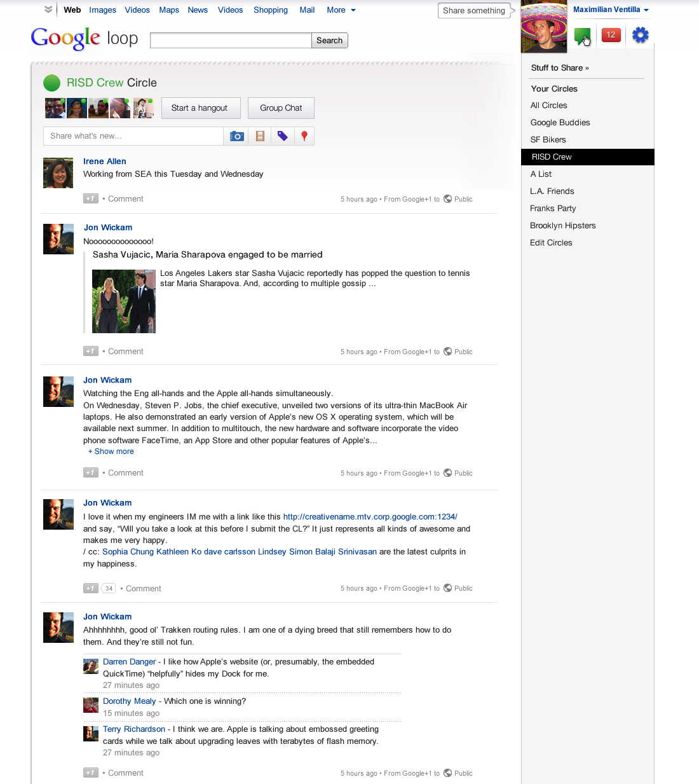Image resolution: width=699 pixels, height=784 pixels.
Task: Click the Public globe icon on the Sharapova post
Action: pyautogui.click(x=448, y=352)
